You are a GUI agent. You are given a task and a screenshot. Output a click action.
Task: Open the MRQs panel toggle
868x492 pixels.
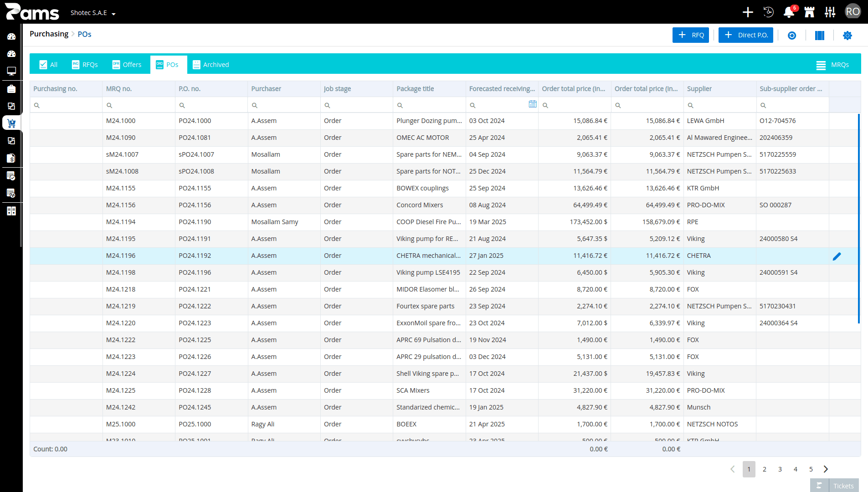(x=832, y=65)
